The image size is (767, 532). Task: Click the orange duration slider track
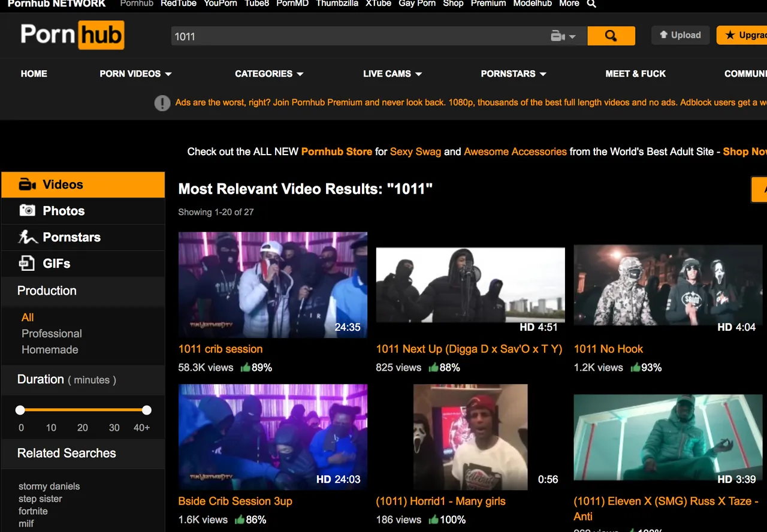(x=83, y=410)
